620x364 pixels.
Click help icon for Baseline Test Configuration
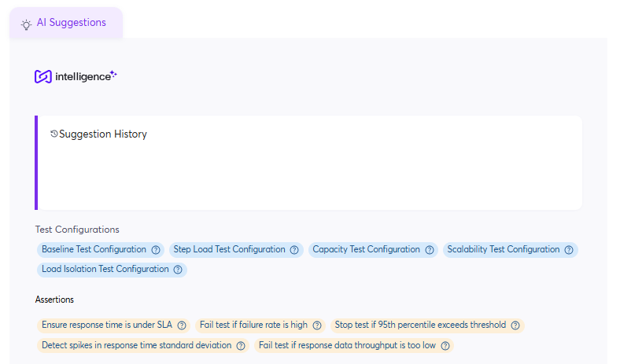156,250
